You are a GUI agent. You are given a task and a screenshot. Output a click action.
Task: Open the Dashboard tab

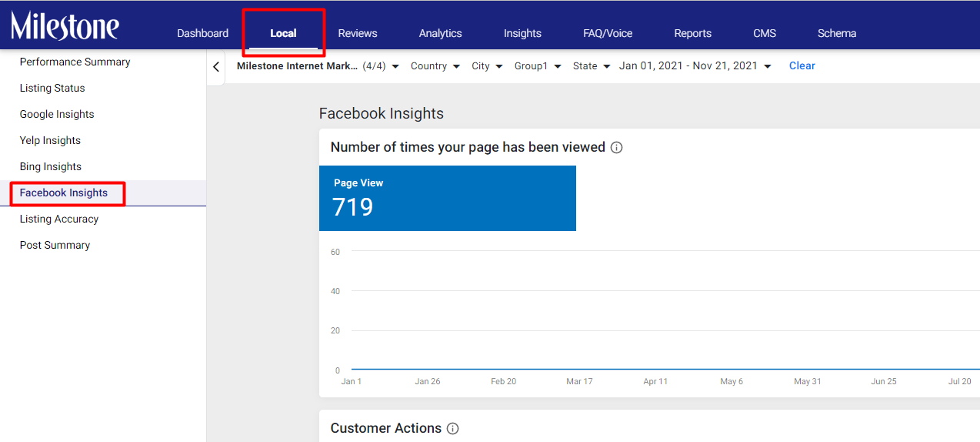pos(202,33)
